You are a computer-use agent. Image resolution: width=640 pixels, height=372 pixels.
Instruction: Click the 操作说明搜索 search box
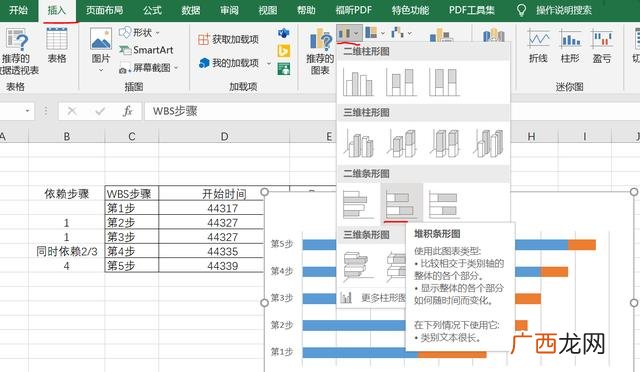(x=564, y=10)
